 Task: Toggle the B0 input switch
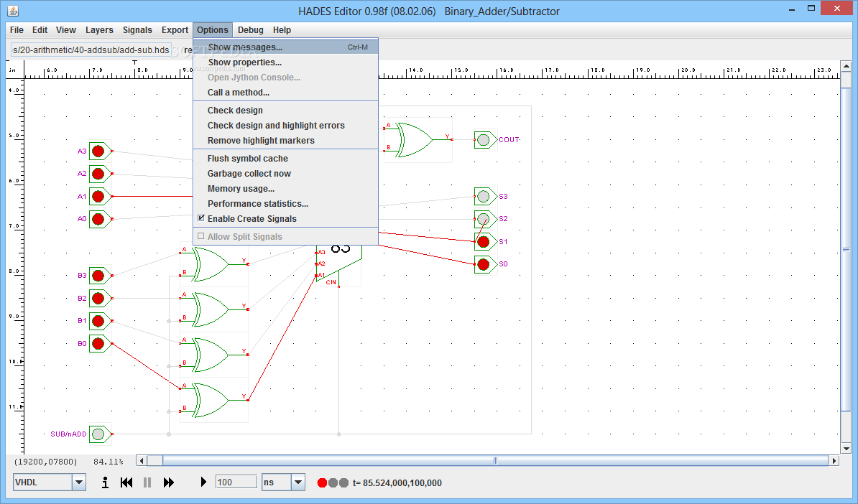(98, 344)
